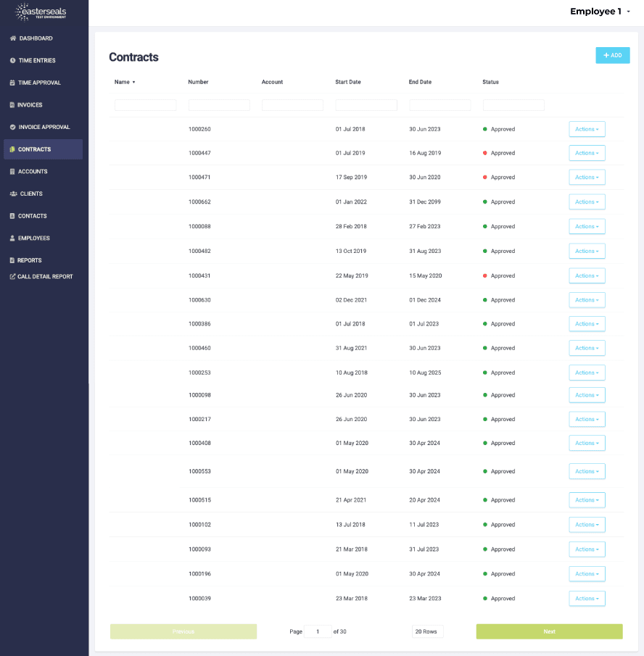Open Actions dropdown for contract 1000260
This screenshot has height=656, width=644.
(587, 129)
